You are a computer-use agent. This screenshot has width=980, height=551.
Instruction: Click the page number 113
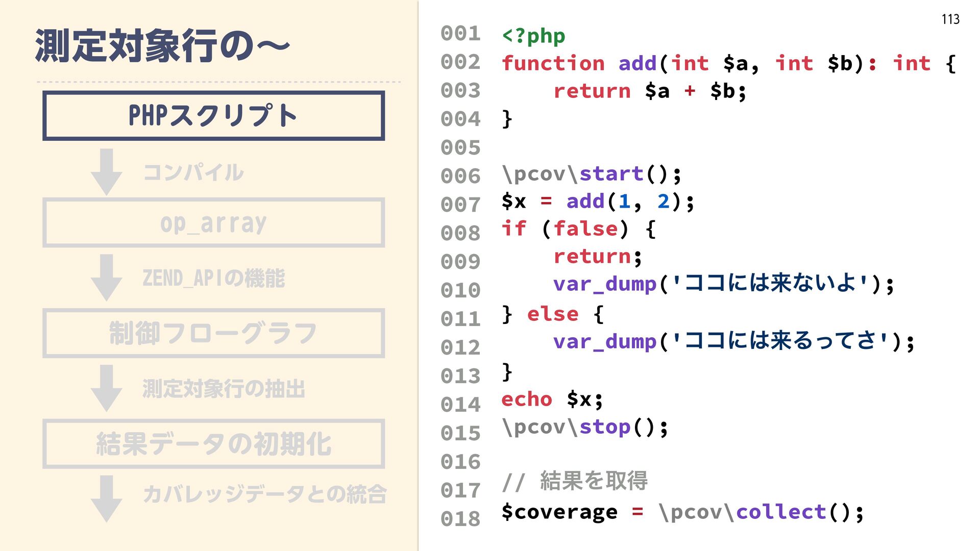tap(950, 19)
